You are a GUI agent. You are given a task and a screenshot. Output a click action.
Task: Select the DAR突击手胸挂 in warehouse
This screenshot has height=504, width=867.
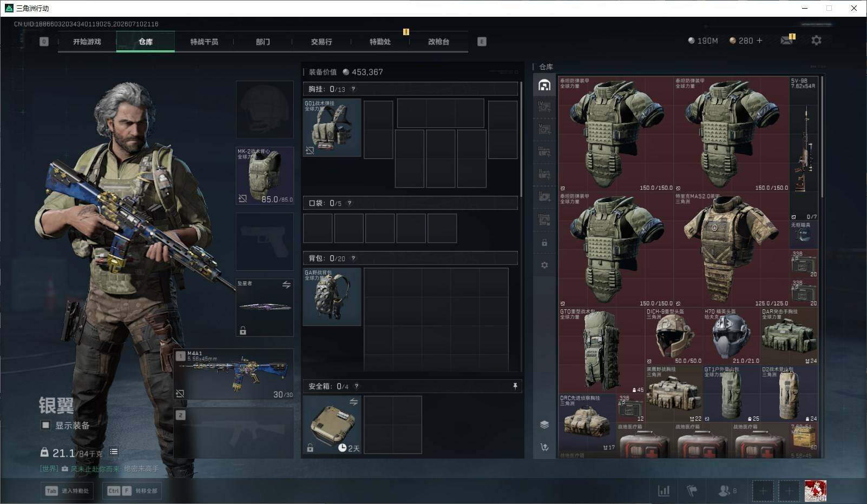[789, 336]
